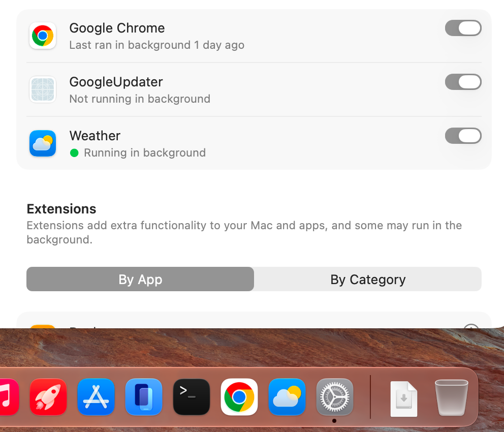This screenshot has height=432, width=504.
Task: Open the Trash in the Dock
Action: (451, 398)
